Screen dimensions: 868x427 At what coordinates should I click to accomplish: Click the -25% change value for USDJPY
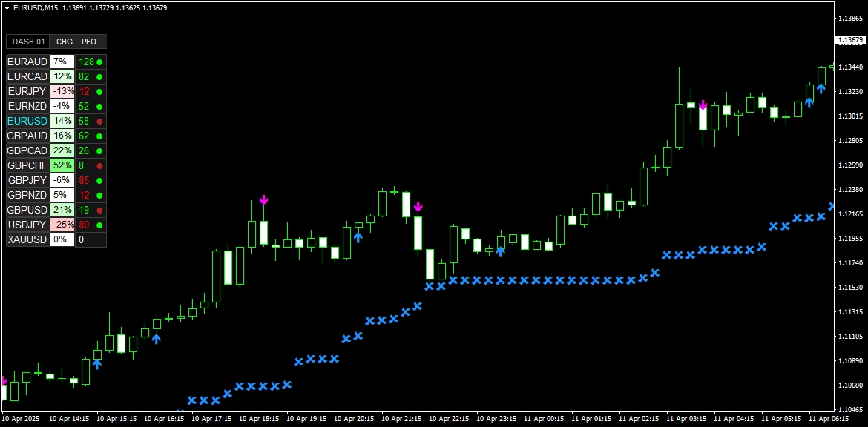tap(62, 225)
